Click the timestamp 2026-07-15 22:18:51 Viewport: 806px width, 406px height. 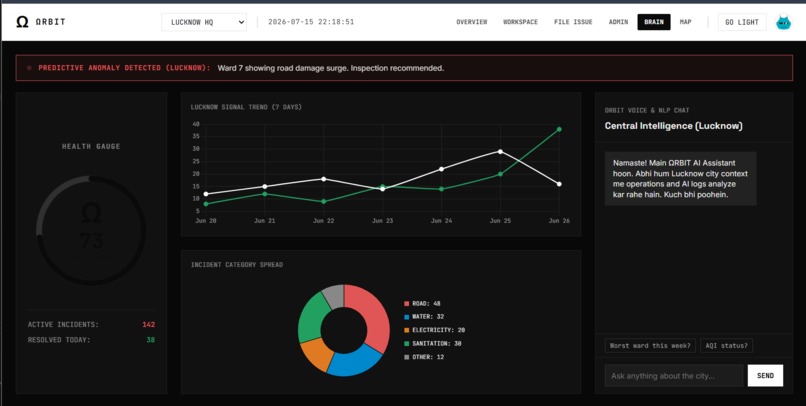(x=311, y=22)
